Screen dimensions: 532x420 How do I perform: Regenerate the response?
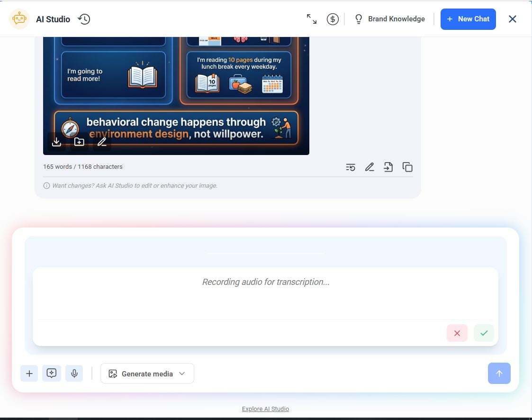click(351, 167)
